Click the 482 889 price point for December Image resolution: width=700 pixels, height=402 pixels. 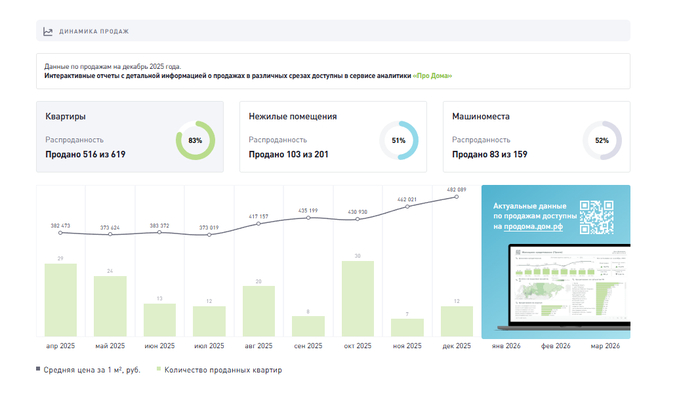(457, 197)
